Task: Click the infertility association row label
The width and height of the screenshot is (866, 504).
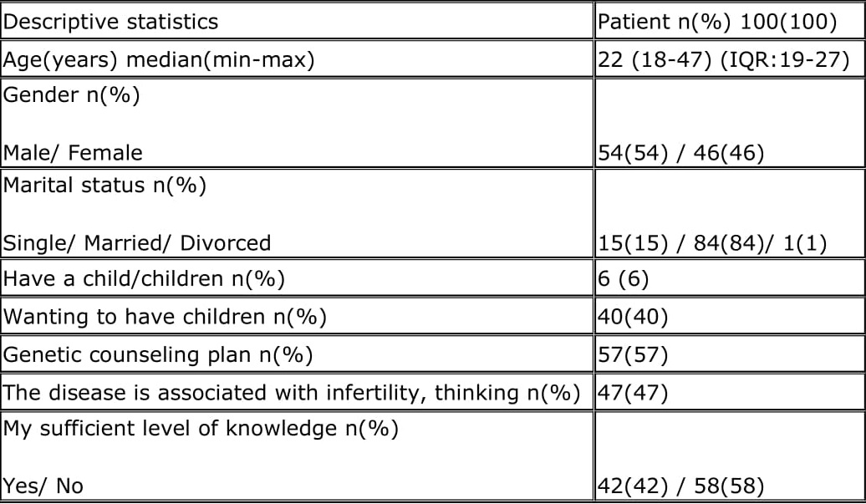Action: 292,393
